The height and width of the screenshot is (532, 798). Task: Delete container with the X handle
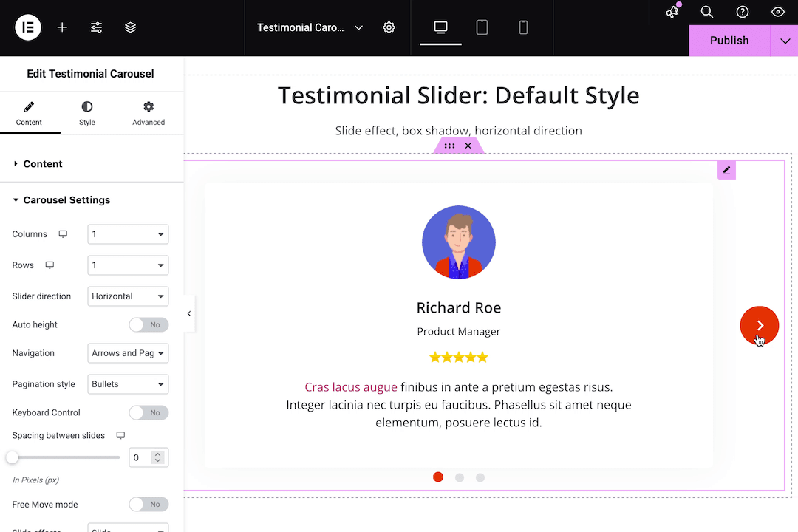[x=468, y=146]
